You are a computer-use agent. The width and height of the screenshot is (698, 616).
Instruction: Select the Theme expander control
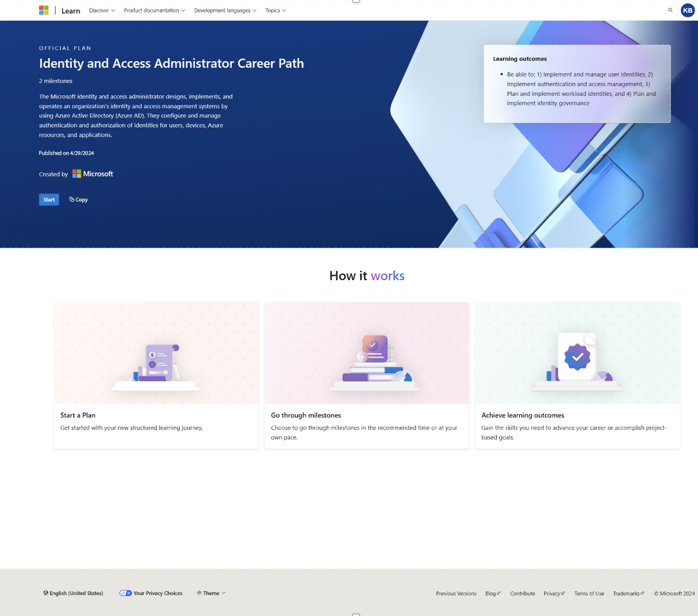[211, 593]
